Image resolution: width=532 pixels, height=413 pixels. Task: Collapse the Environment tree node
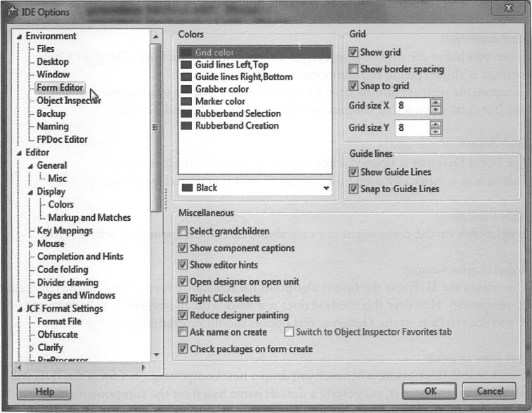[x=19, y=36]
